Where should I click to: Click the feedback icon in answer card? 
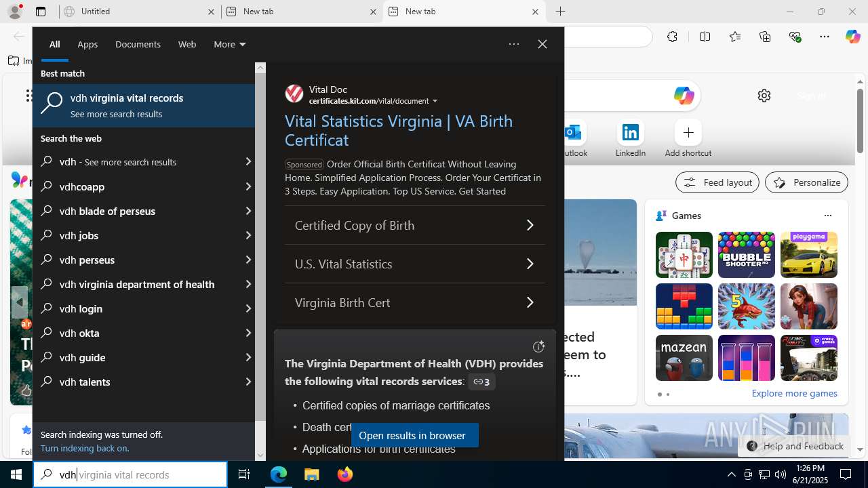pyautogui.click(x=538, y=346)
